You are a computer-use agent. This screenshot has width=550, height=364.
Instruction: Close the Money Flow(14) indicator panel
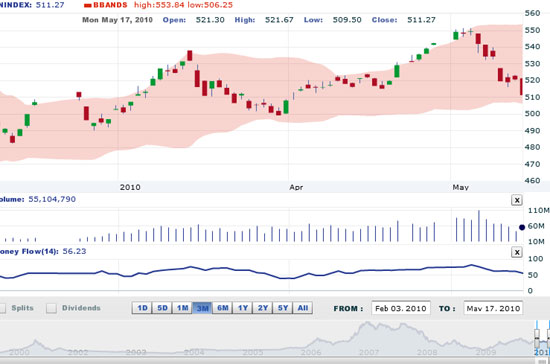point(517,252)
